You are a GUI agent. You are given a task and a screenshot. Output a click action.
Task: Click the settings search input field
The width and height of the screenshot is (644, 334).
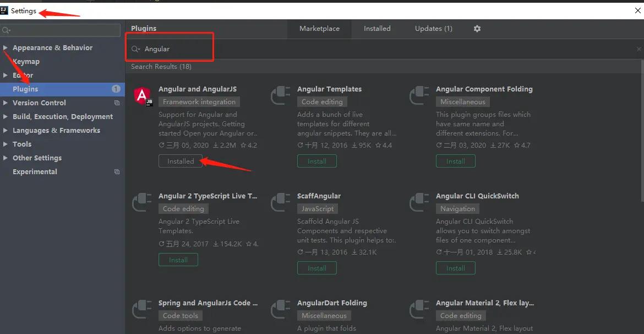tap(61, 30)
